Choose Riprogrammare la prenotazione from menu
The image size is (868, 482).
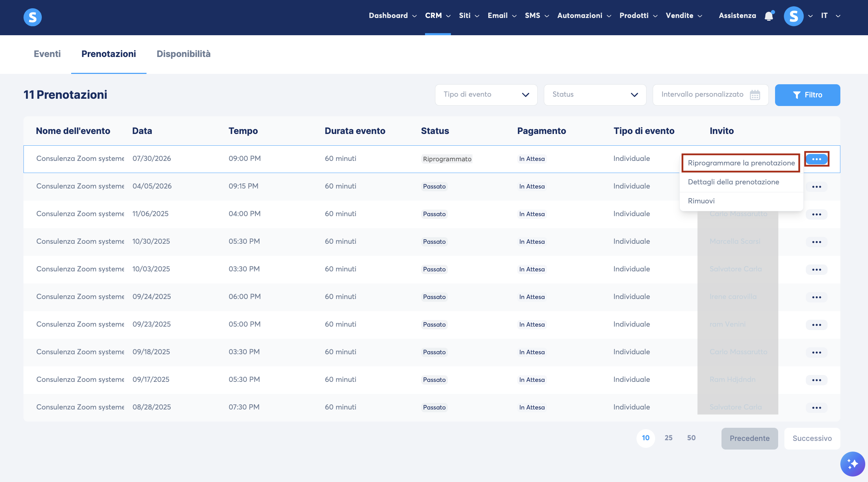[x=741, y=163]
